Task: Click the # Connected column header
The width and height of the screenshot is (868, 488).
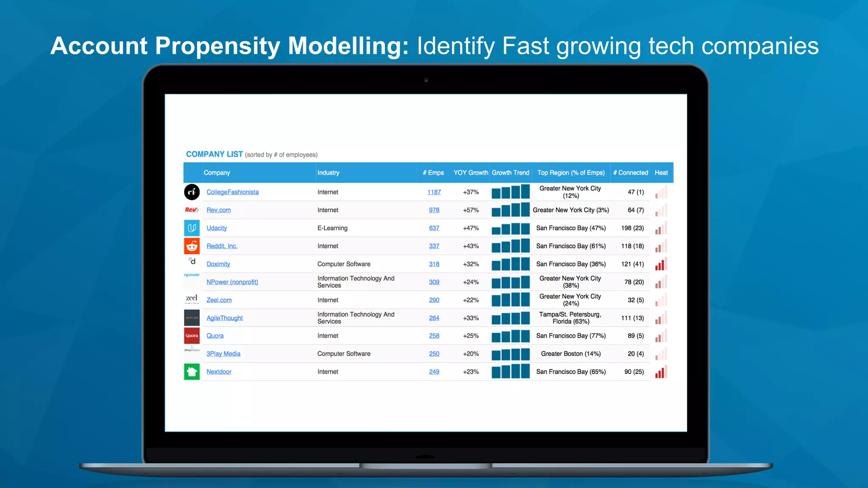Action: click(631, 173)
